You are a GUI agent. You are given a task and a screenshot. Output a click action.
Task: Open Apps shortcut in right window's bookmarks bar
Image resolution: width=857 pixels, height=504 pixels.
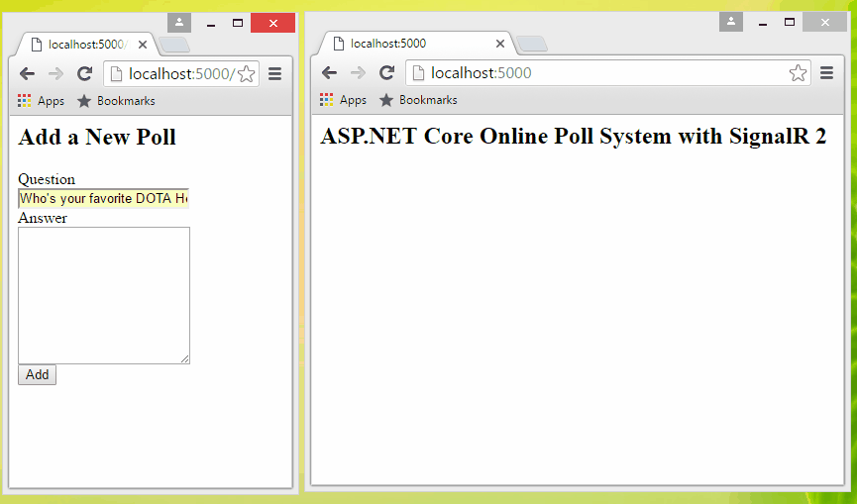343,100
